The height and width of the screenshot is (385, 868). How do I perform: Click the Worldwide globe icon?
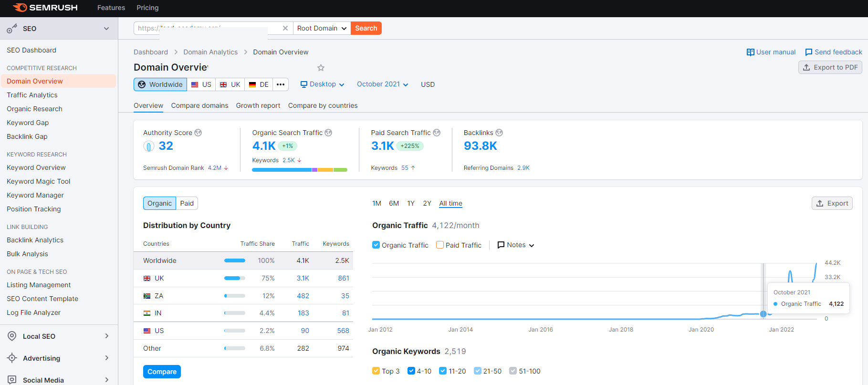pyautogui.click(x=142, y=84)
